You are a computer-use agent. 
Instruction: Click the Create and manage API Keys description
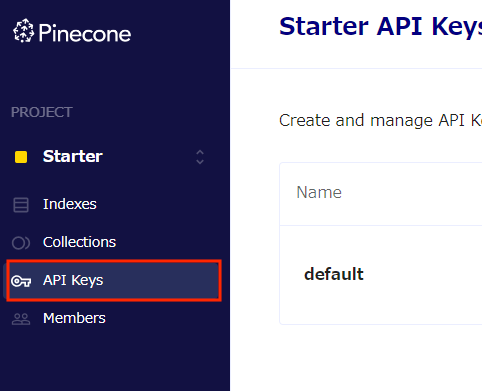380,120
